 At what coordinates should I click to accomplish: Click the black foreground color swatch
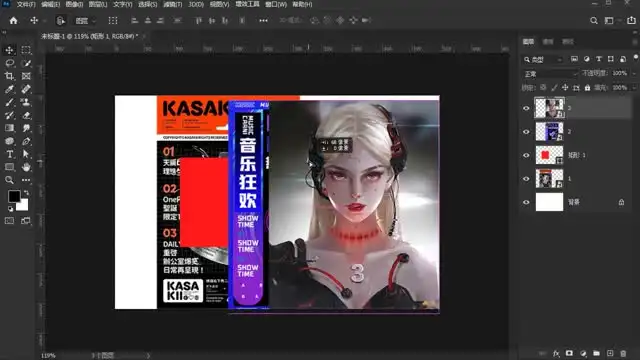click(x=14, y=196)
